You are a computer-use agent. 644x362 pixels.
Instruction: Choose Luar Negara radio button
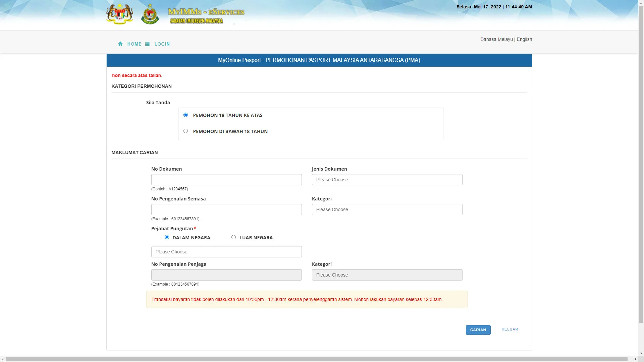click(233, 237)
